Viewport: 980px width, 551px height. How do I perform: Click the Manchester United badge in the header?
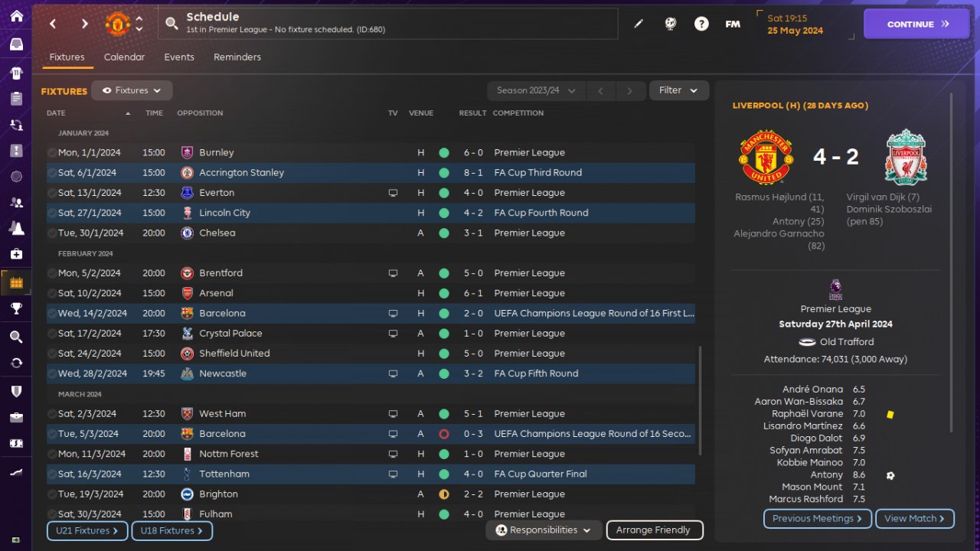117,24
